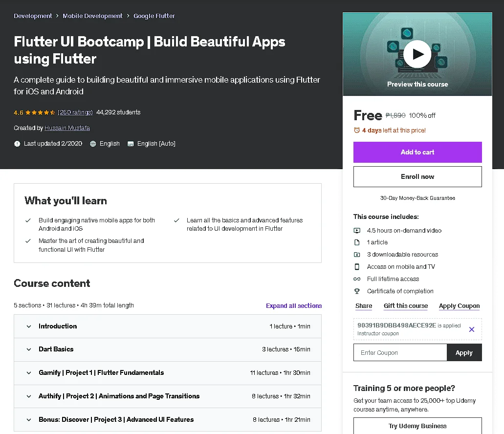The height and width of the screenshot is (434, 504).
Task: Click Try Udemy Business button
Action: coord(417,426)
